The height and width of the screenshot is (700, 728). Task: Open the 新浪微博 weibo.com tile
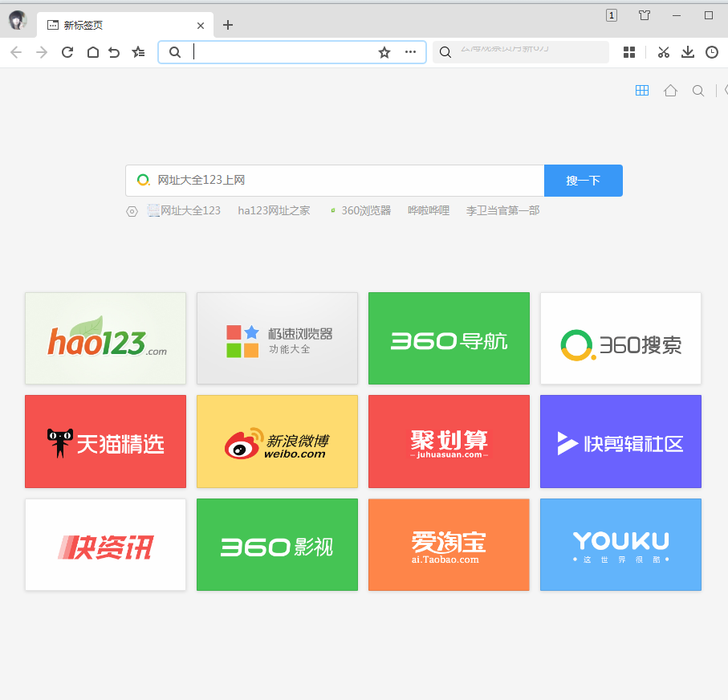tap(277, 442)
